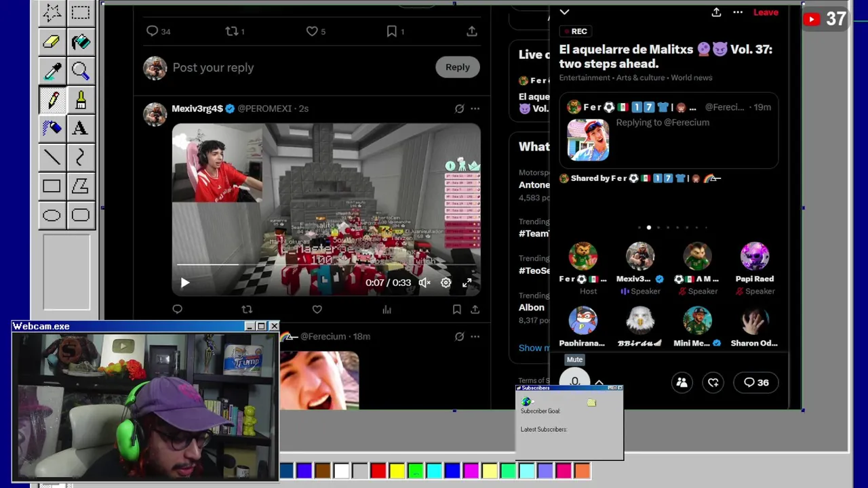Select the straight Line tool
The width and height of the screenshot is (868, 488).
tap(52, 157)
